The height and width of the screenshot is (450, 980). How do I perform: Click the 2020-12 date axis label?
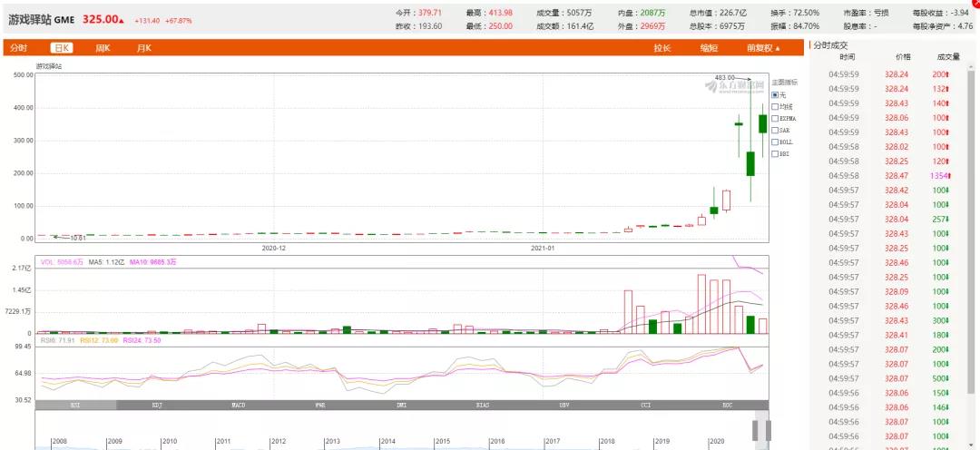[x=274, y=248]
